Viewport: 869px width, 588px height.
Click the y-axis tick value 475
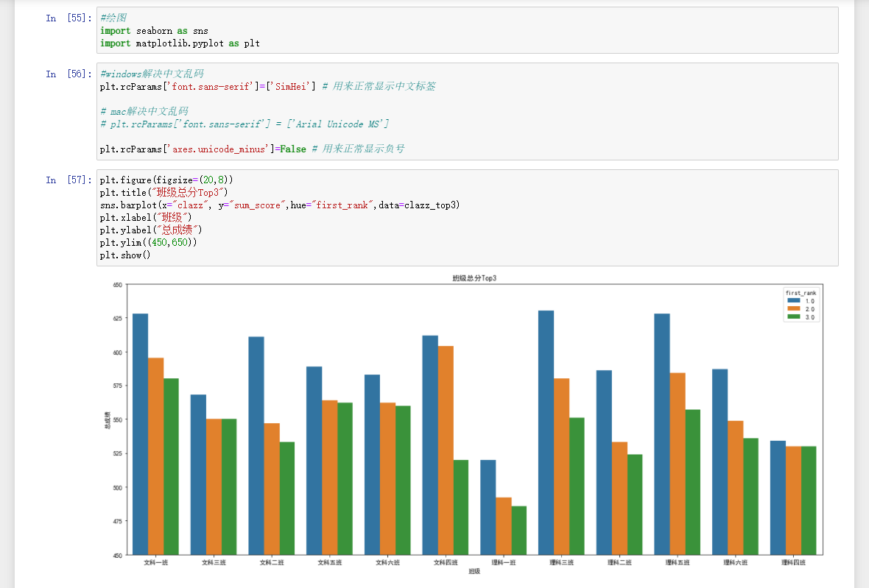point(118,522)
